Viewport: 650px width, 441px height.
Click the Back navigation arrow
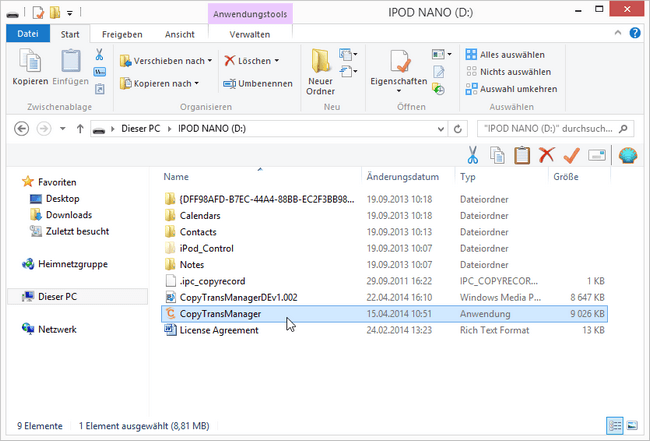coord(22,129)
